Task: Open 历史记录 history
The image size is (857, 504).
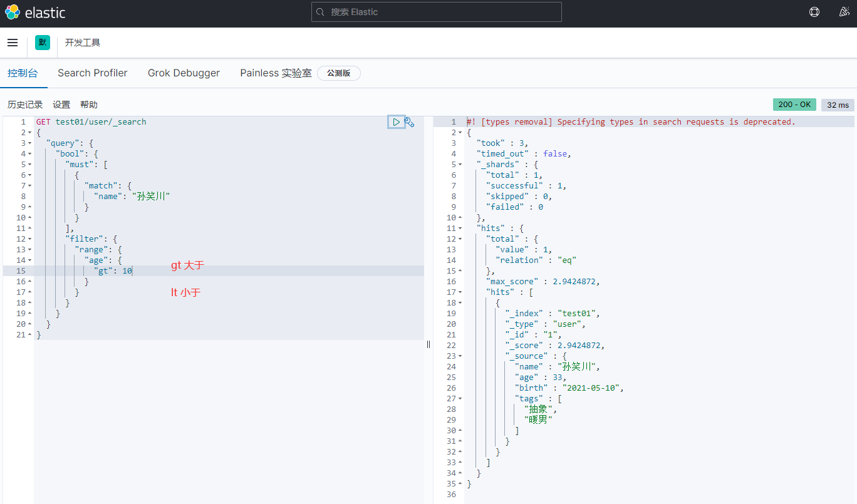Action: [25, 105]
